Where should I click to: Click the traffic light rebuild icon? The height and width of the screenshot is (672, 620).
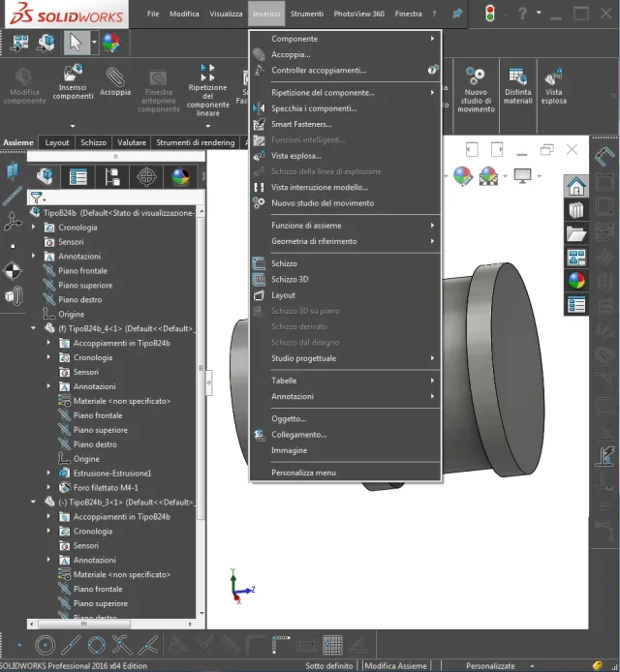pyautogui.click(x=489, y=14)
